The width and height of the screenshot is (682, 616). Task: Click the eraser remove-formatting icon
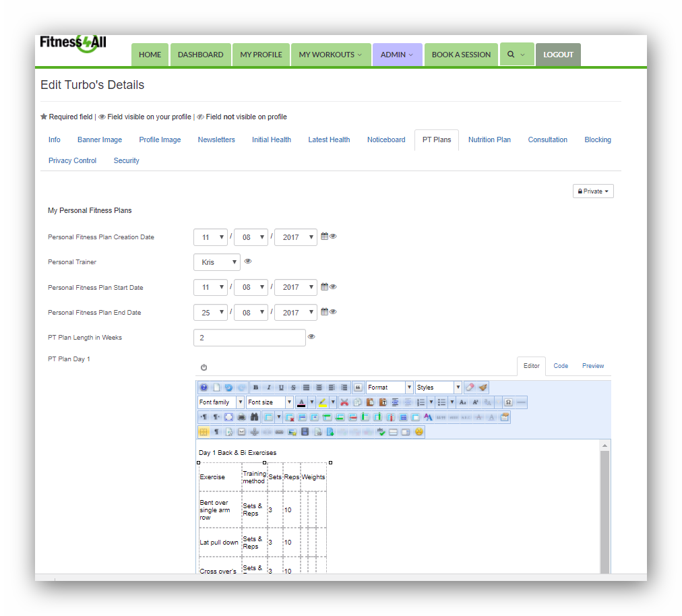(x=470, y=387)
